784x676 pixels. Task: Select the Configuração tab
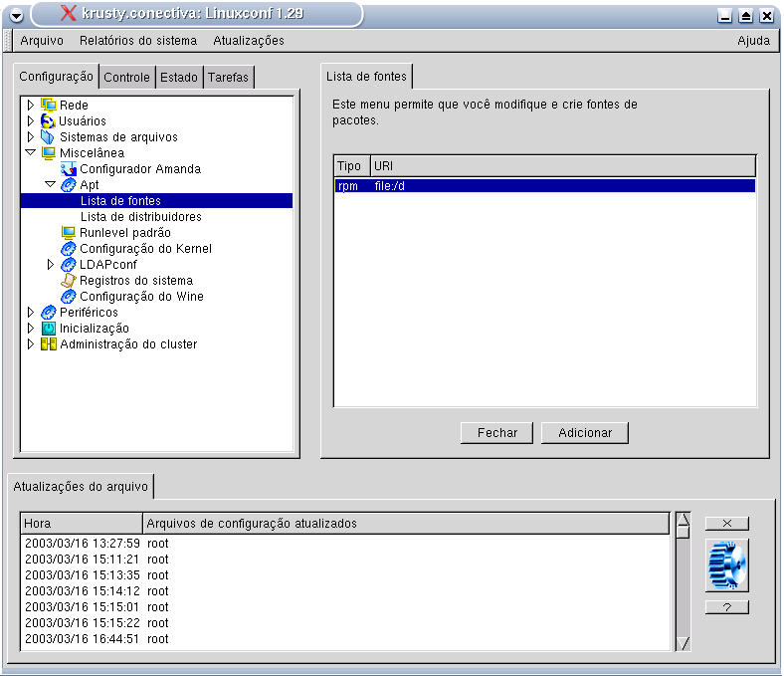[56, 76]
